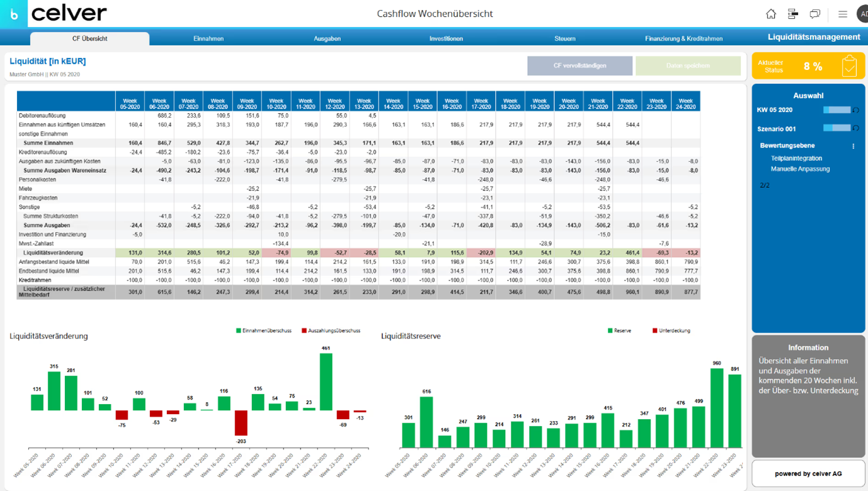The height and width of the screenshot is (491, 868).
Task: Open the hamburger menu icon
Action: 842,14
